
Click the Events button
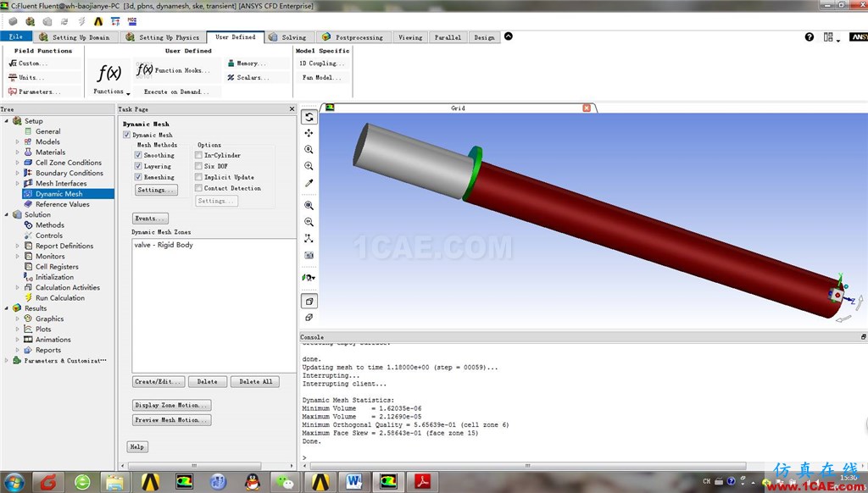(150, 219)
